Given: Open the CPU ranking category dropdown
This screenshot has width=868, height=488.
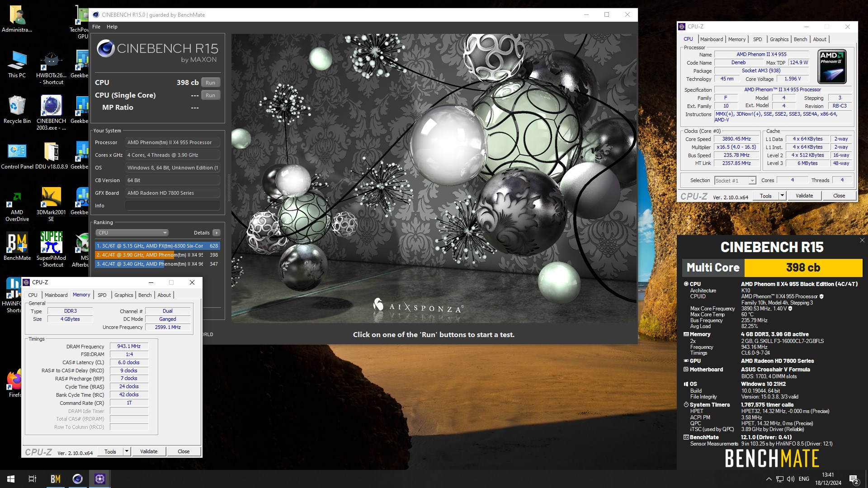Looking at the screenshot, I should click(x=132, y=233).
